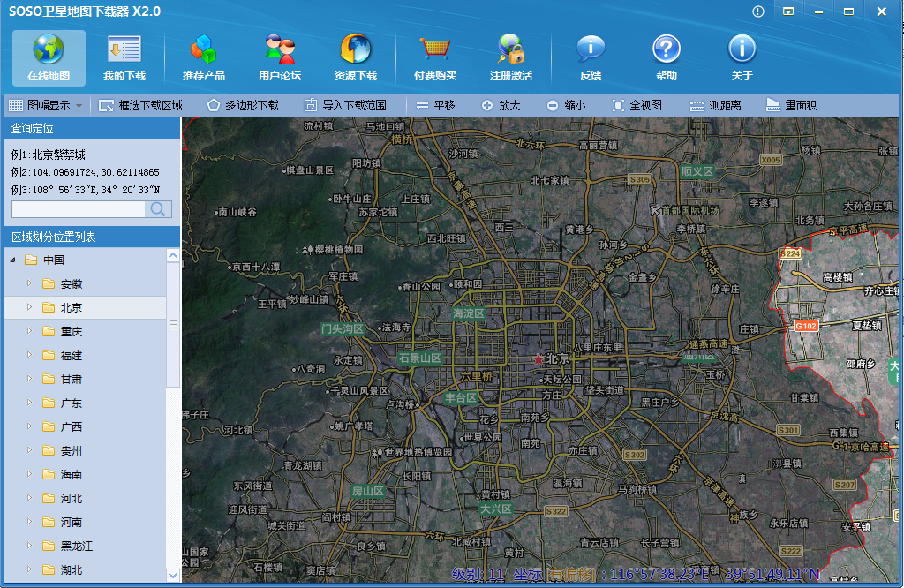Click the 广东 folder icon
Screen dimensions: 904x588
pos(49,403)
